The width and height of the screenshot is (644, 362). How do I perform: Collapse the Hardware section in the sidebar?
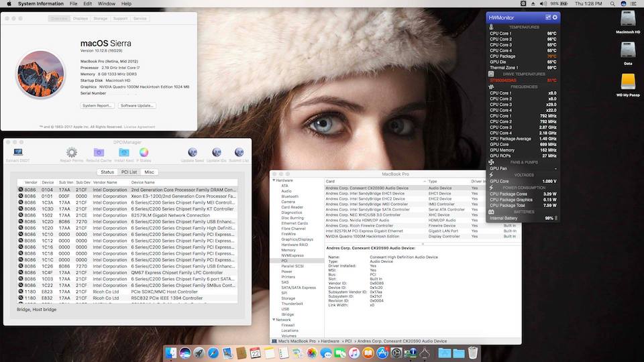coord(273,180)
